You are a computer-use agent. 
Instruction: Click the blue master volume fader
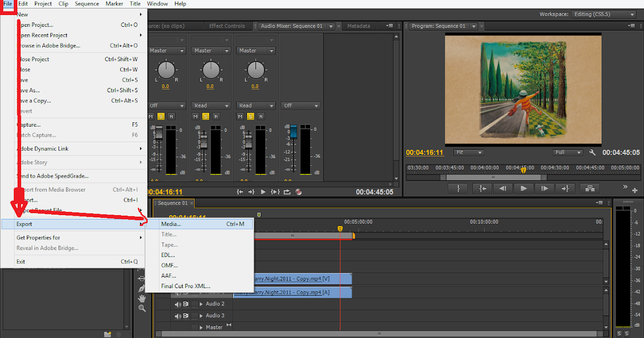tap(294, 131)
